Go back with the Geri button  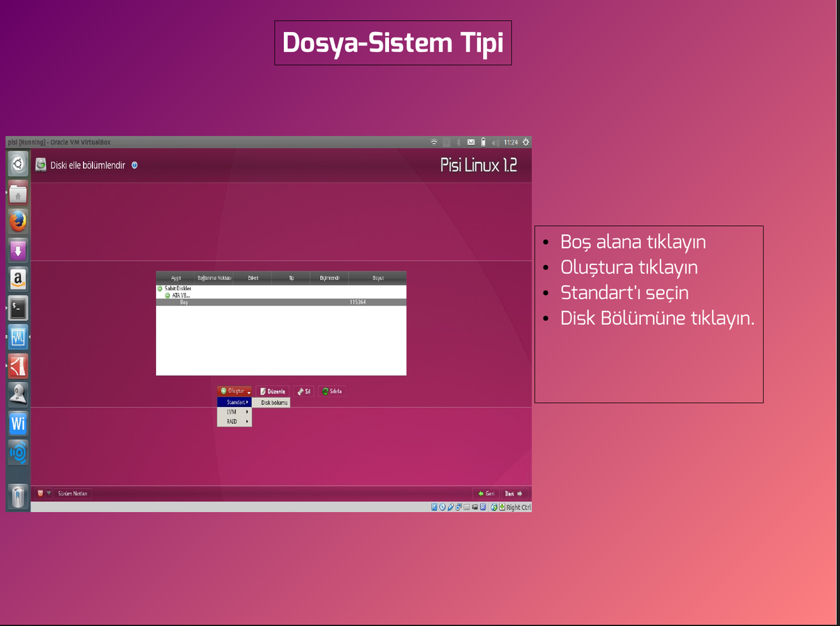[486, 493]
